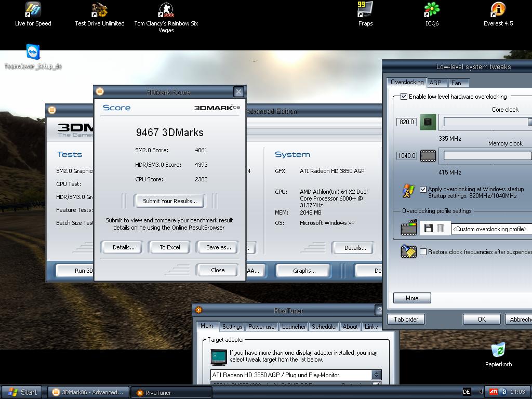
Task: Select the RivaTuner Main tab
Action: click(x=207, y=326)
